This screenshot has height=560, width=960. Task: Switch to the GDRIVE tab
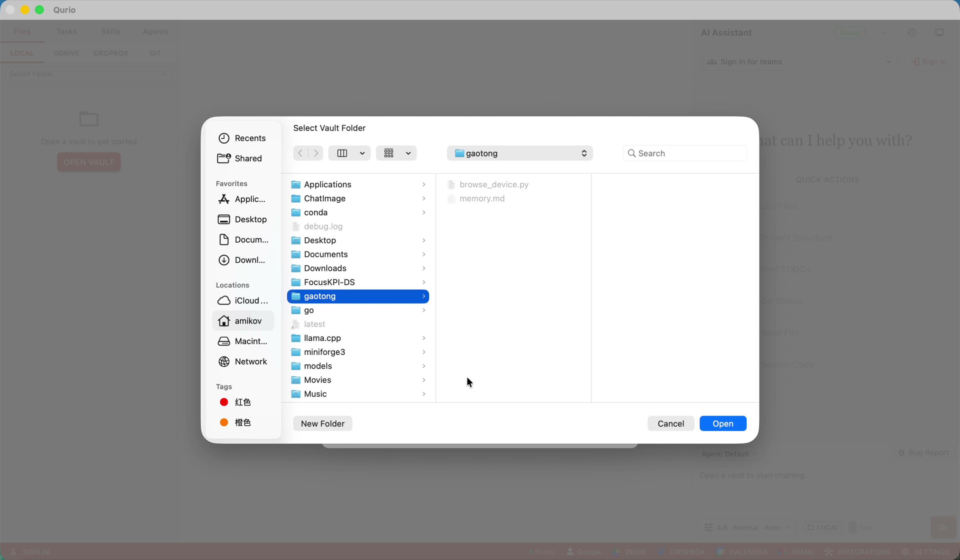click(x=67, y=53)
